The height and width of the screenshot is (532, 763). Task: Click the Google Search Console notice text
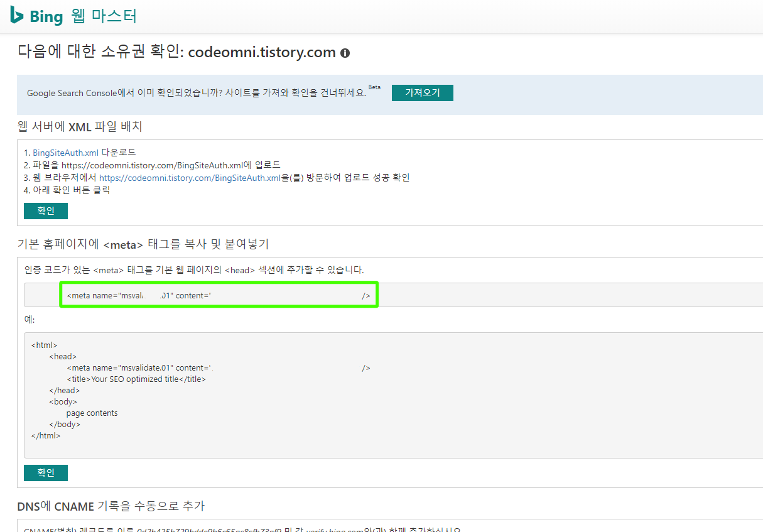[197, 93]
